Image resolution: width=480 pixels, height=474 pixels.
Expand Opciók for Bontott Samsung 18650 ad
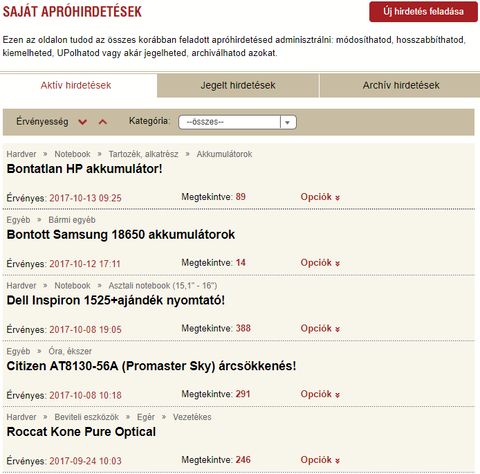pyautogui.click(x=320, y=263)
